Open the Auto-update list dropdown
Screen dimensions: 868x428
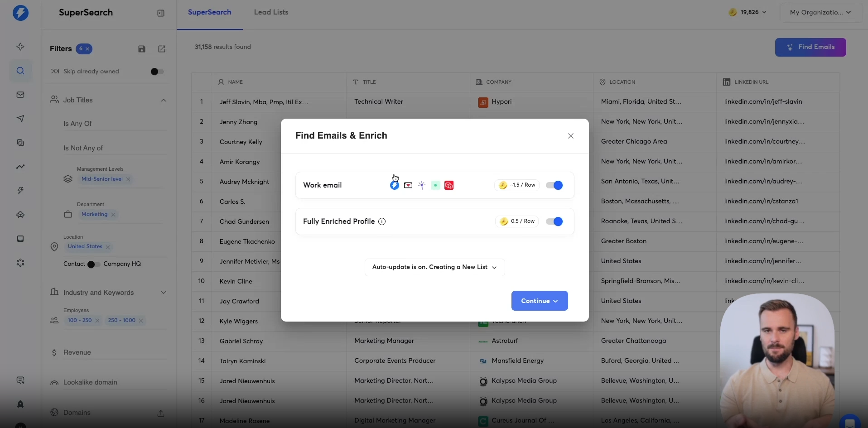(x=434, y=267)
